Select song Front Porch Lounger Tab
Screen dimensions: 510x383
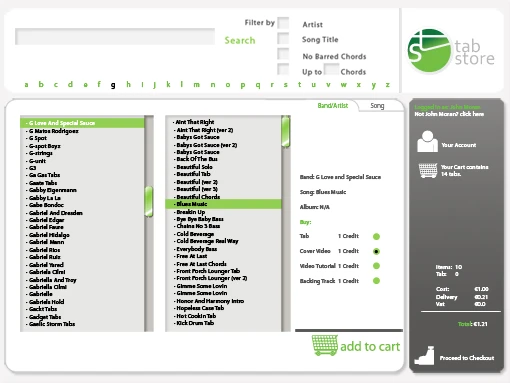[208, 271]
